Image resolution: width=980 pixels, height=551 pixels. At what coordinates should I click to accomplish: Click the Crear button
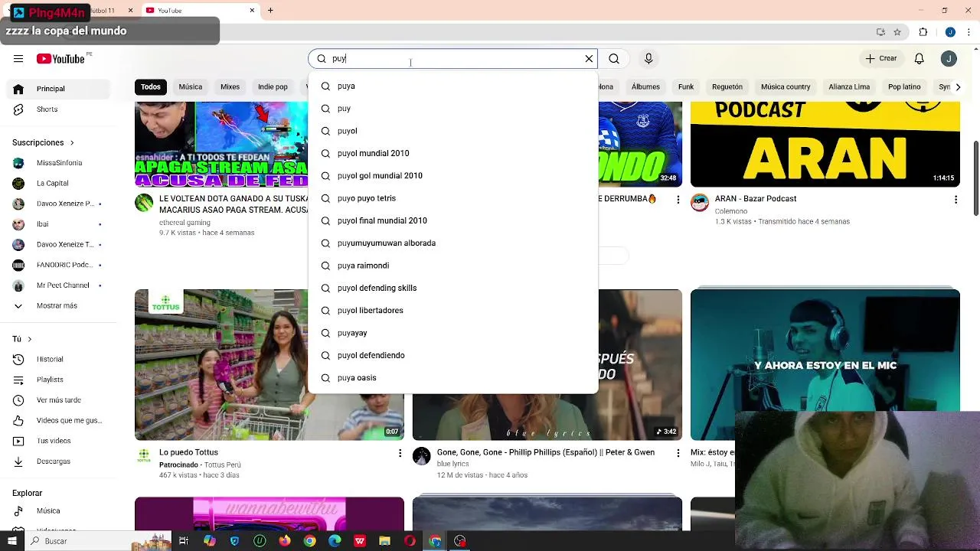pos(881,59)
